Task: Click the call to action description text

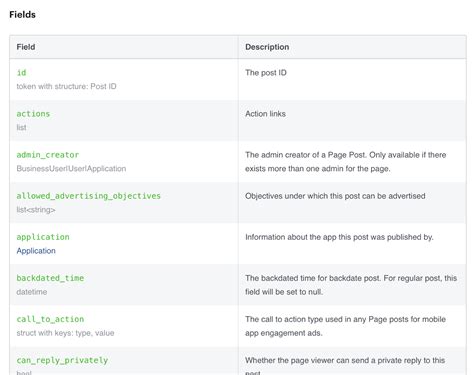Action: point(345,326)
